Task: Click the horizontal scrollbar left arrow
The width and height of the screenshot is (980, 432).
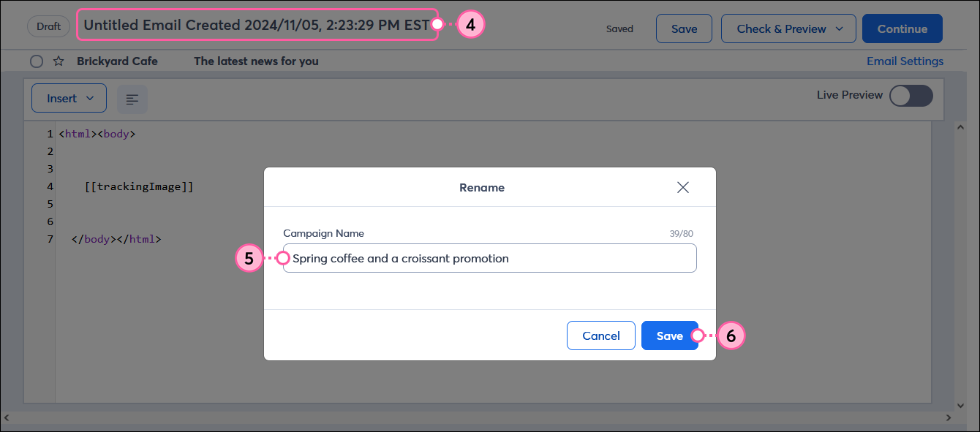Action: [x=7, y=418]
